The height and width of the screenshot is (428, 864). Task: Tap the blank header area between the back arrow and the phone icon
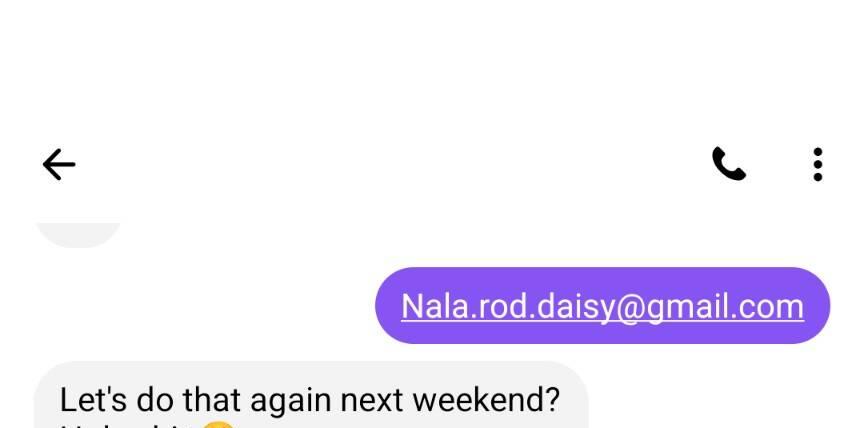(393, 164)
